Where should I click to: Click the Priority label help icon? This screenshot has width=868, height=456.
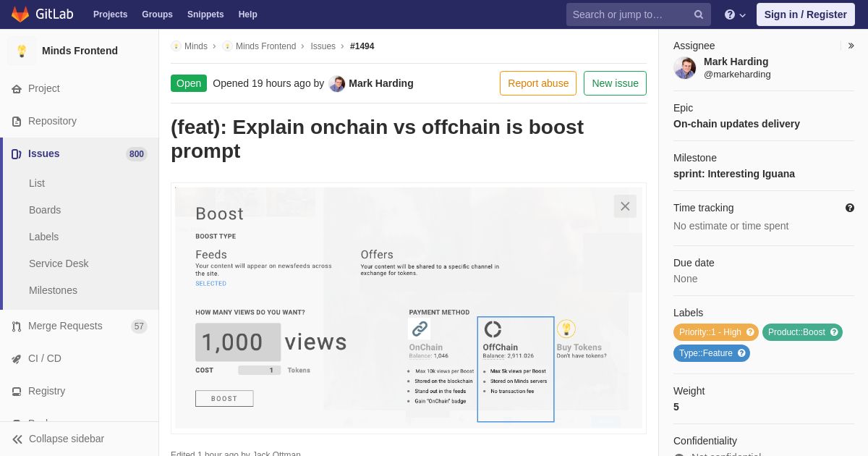tap(750, 332)
